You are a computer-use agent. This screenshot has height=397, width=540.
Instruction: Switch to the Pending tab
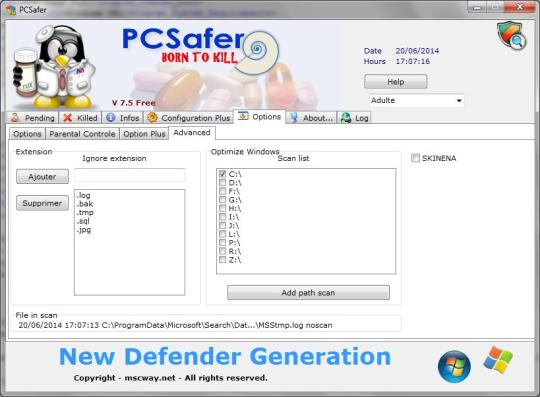(33, 118)
